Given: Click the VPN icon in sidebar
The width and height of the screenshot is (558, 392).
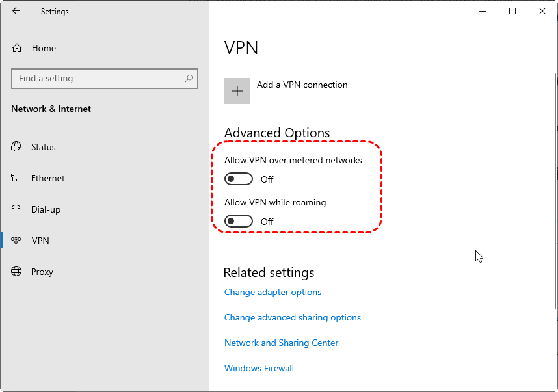Looking at the screenshot, I should point(17,241).
